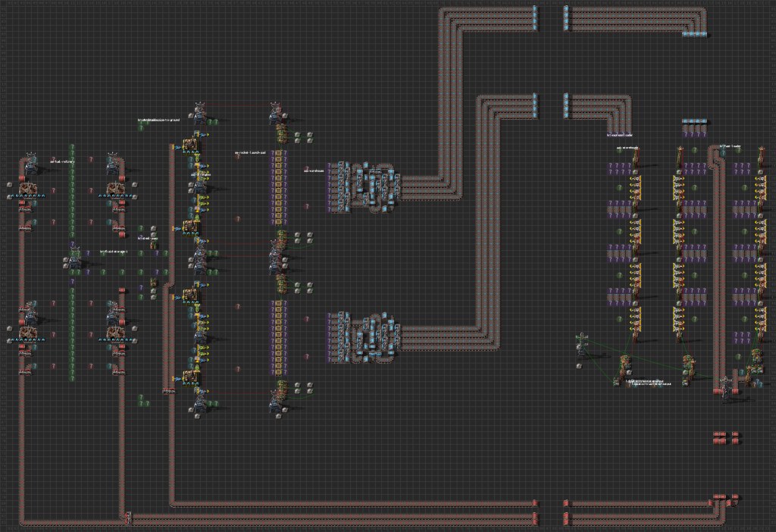Image resolution: width=776 pixels, height=532 pixels.
Task: Click the kr-steel-pipe-to-ground label
Action: tap(159, 120)
